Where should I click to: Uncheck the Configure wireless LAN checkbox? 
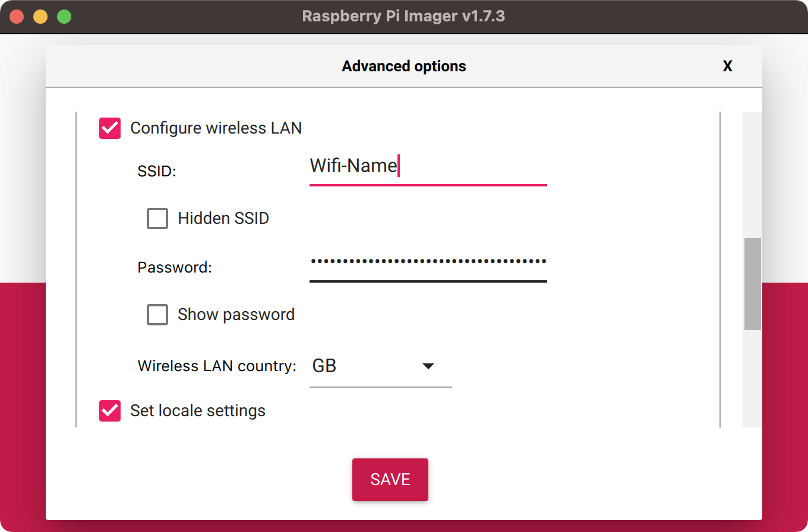[x=110, y=128]
